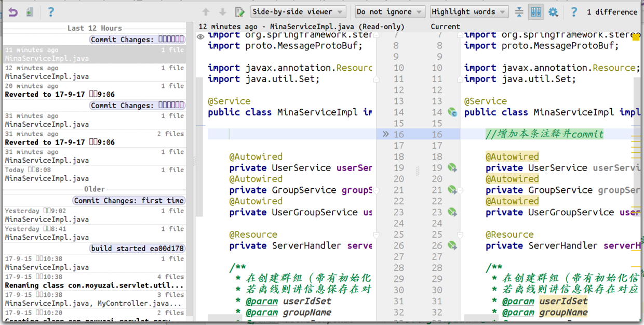The height and width of the screenshot is (325, 644).
Task: Click the build started ea00d178 label
Action: pos(137,249)
